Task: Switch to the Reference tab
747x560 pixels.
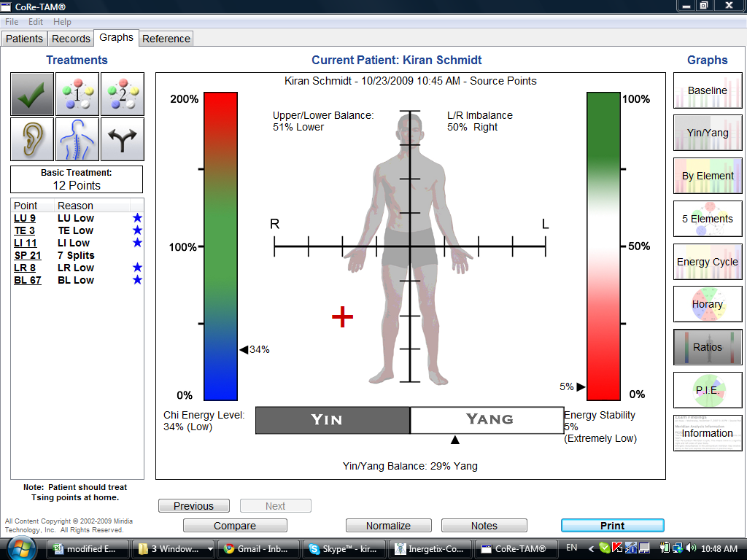Action: click(166, 39)
